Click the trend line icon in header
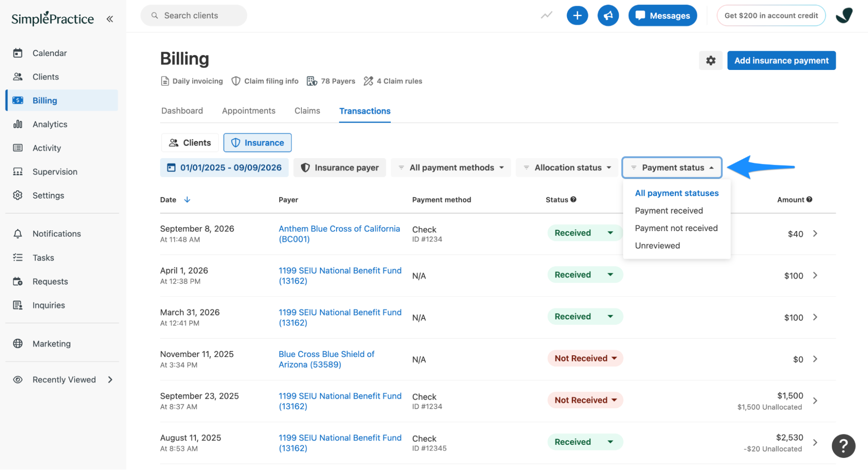The height and width of the screenshot is (470, 868). pyautogui.click(x=546, y=16)
